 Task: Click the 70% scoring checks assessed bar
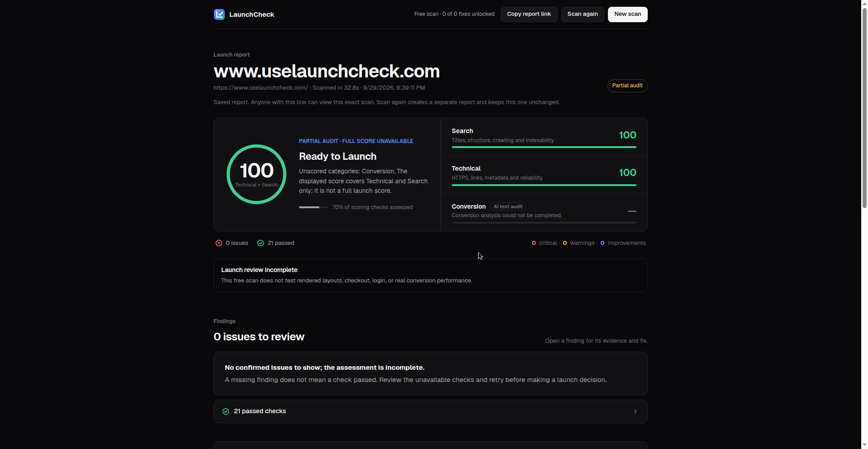tap(313, 207)
